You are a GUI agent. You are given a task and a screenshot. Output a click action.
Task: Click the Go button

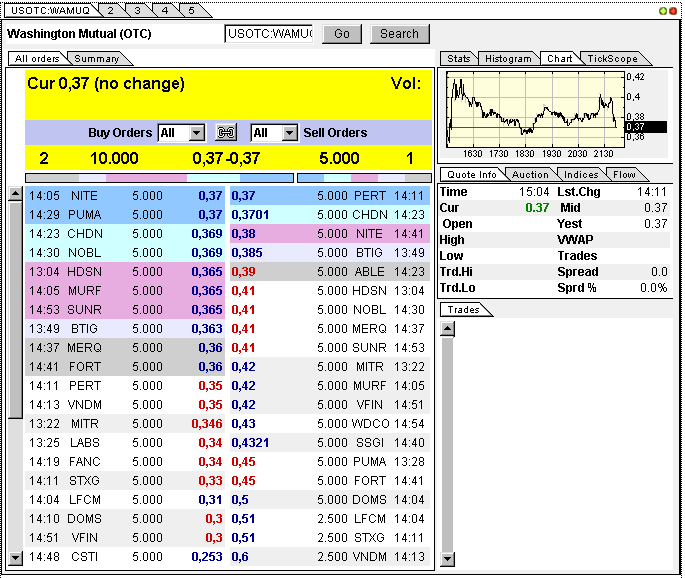pyautogui.click(x=342, y=34)
